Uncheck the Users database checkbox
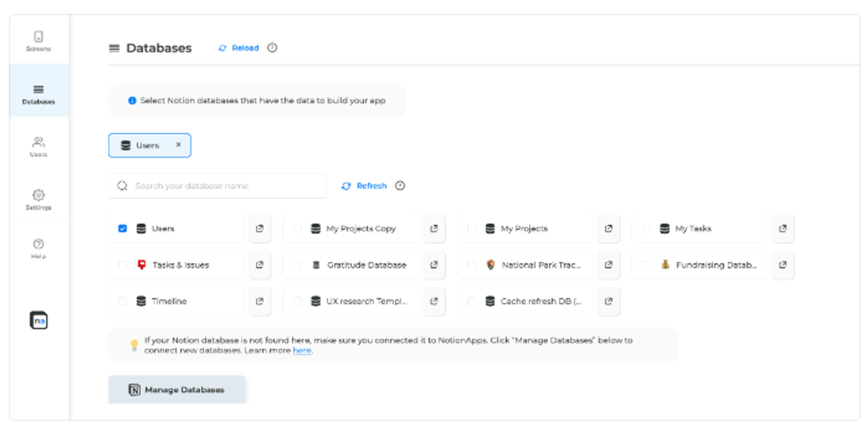The image size is (868, 432). point(123,229)
